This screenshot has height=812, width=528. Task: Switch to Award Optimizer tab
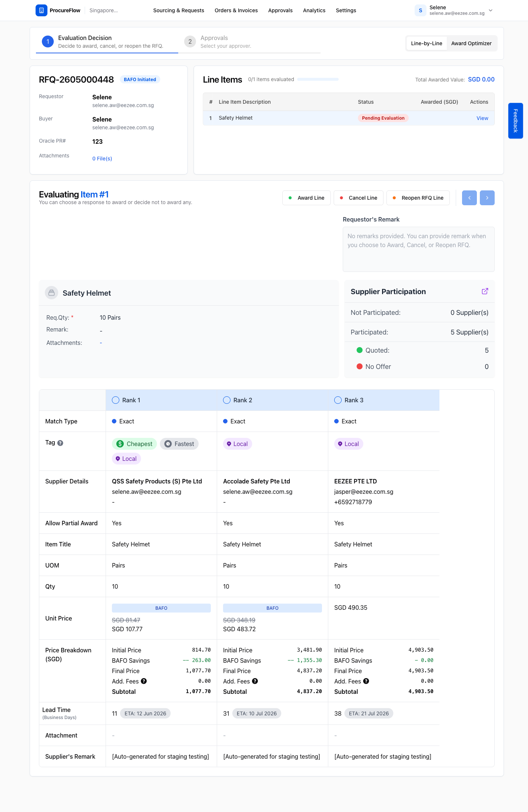pos(471,43)
